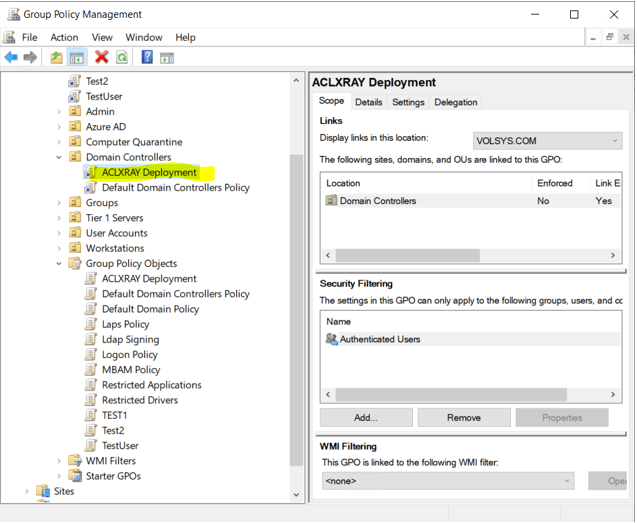Toggle the Show/Hide Console Tree icon
The width and height of the screenshot is (637, 523).
tap(76, 58)
